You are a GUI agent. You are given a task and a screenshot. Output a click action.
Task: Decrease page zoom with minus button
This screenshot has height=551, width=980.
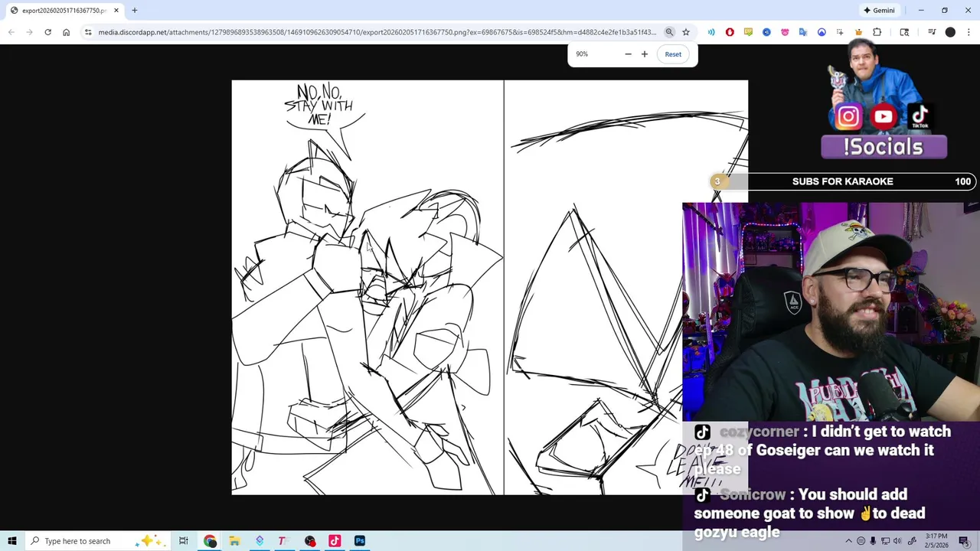tap(628, 54)
